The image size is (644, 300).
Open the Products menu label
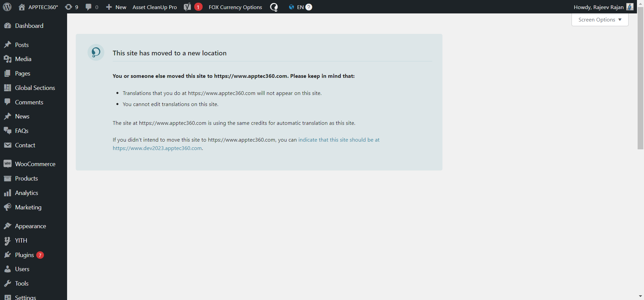tap(26, 179)
